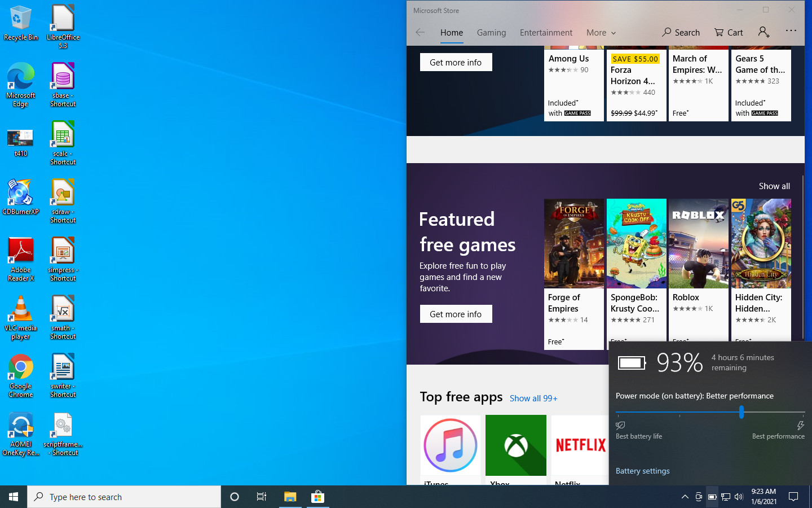Select the scriptframe Shortcut icon
812x508 pixels.
(x=63, y=434)
